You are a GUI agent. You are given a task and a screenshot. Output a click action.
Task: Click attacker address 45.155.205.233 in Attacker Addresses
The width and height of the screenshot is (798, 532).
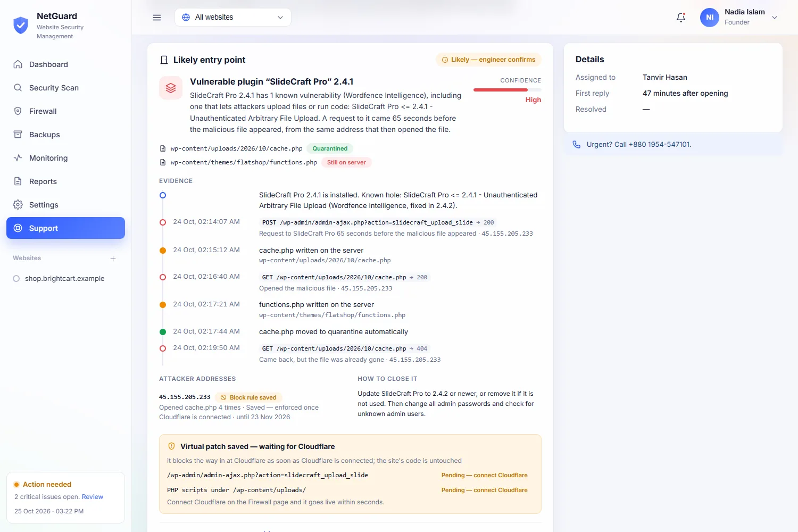185,397
